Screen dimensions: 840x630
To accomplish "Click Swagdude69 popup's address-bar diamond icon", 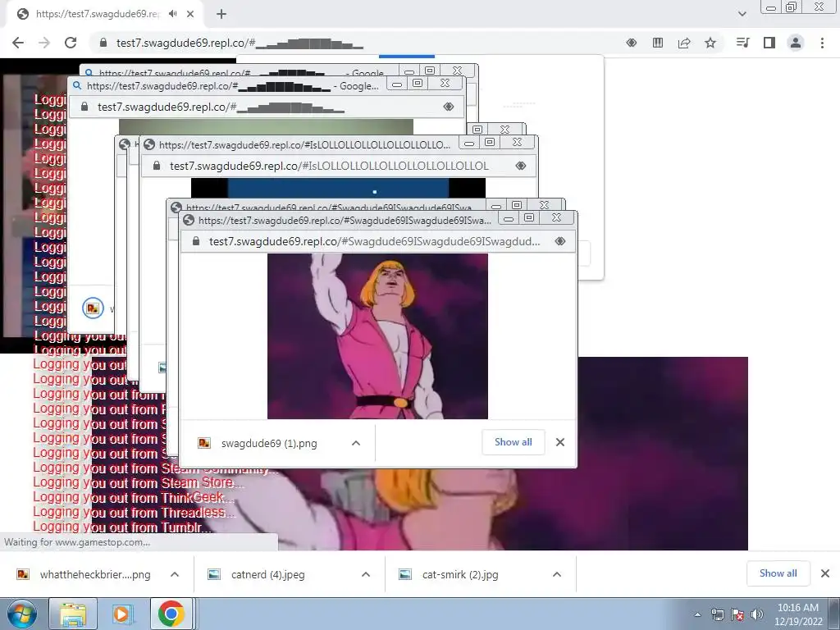I will click(x=560, y=241).
